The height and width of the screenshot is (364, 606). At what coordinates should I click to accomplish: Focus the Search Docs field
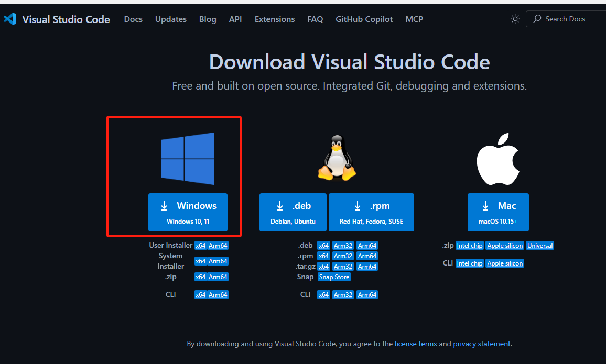[566, 19]
